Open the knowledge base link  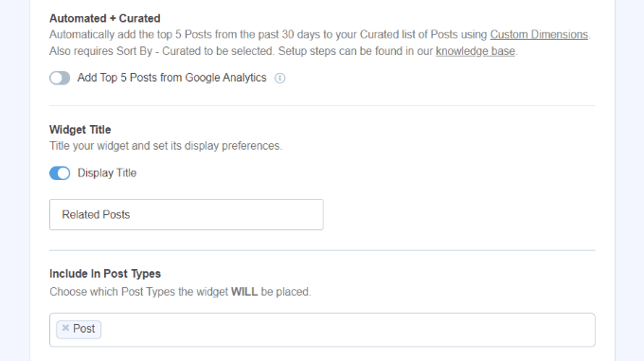click(x=475, y=51)
